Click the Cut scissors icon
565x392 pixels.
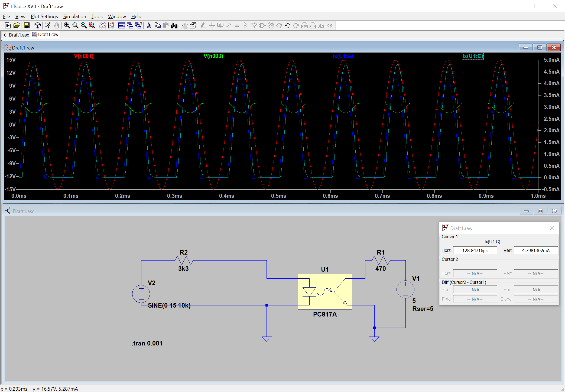[149, 25]
